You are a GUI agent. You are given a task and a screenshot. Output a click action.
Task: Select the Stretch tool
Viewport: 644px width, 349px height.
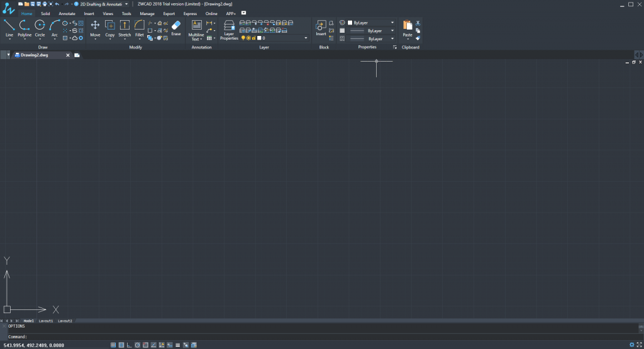[x=125, y=28]
